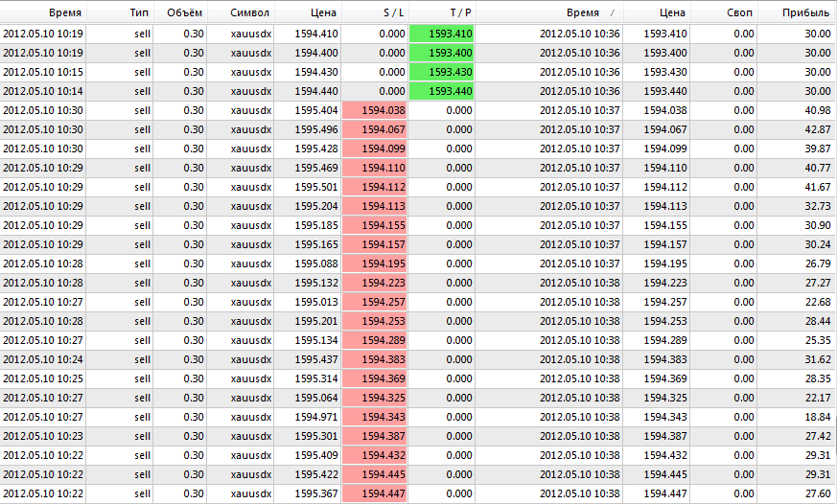Select green T/P cell 1593.430
The width and height of the screenshot is (837, 504).
[441, 72]
